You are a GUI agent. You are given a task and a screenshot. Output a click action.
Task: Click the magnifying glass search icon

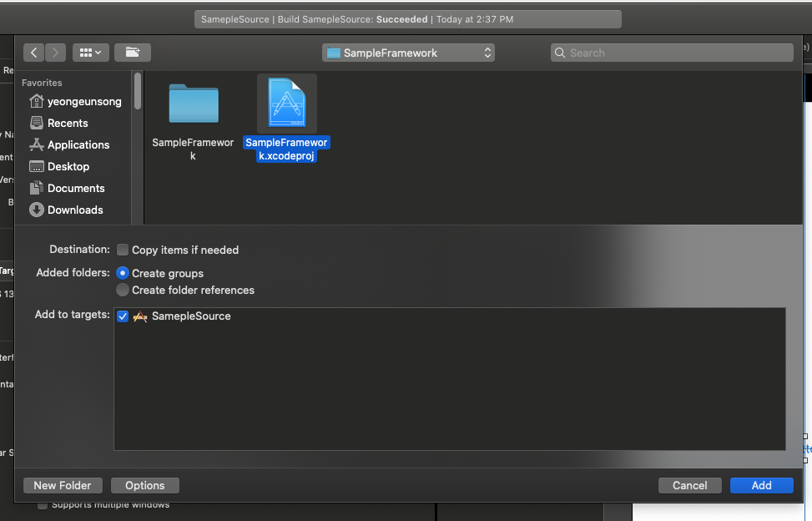pyautogui.click(x=560, y=53)
